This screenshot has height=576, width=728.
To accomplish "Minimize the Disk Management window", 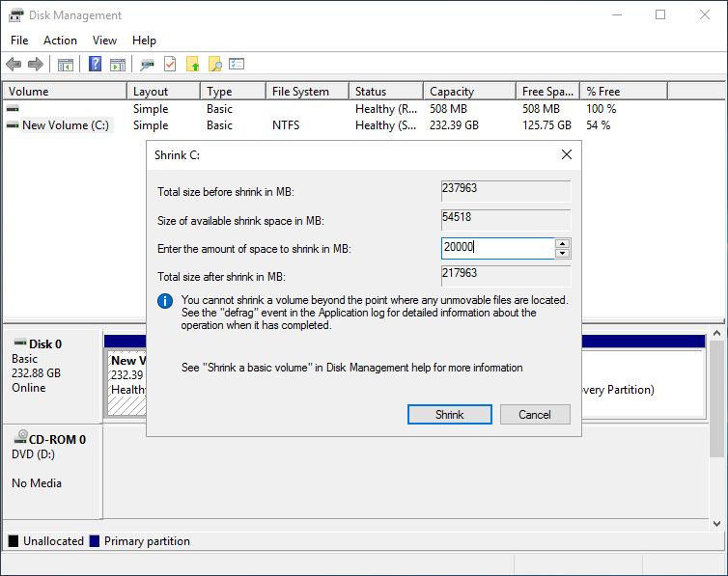I will (617, 14).
